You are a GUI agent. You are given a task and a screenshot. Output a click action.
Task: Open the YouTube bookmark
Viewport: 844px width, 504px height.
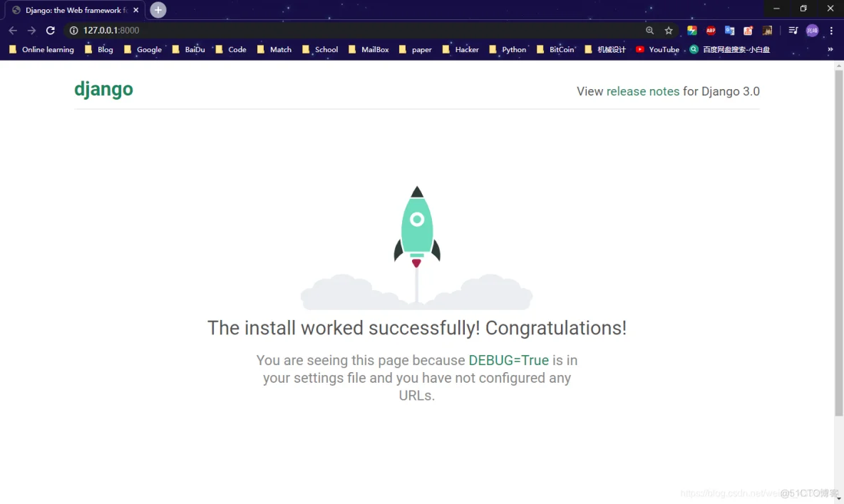point(658,49)
